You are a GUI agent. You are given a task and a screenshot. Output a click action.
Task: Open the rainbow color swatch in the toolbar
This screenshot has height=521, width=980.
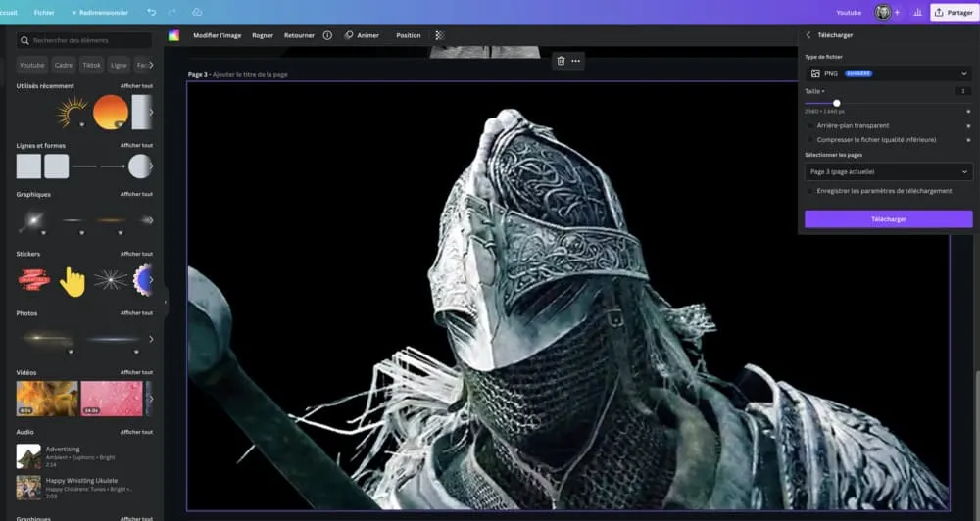click(173, 35)
